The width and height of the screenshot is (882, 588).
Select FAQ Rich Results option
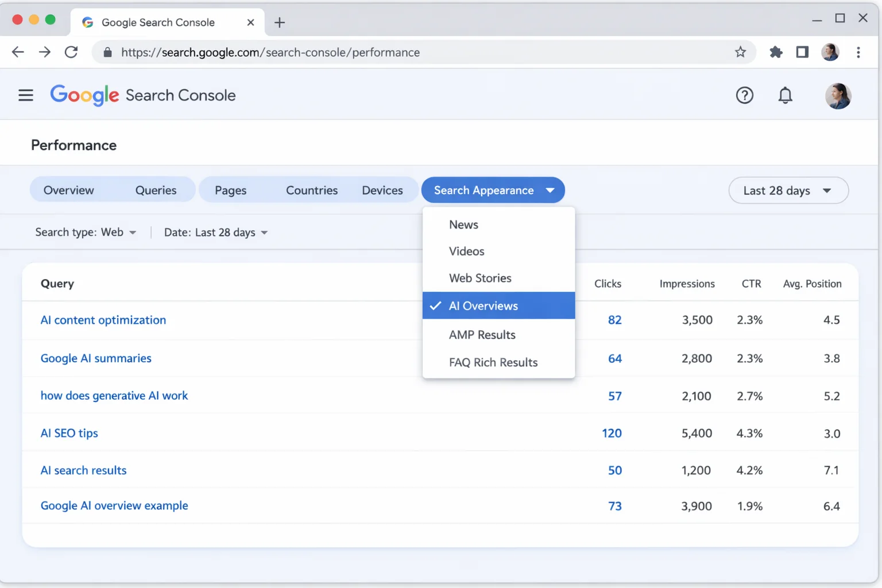[493, 362]
